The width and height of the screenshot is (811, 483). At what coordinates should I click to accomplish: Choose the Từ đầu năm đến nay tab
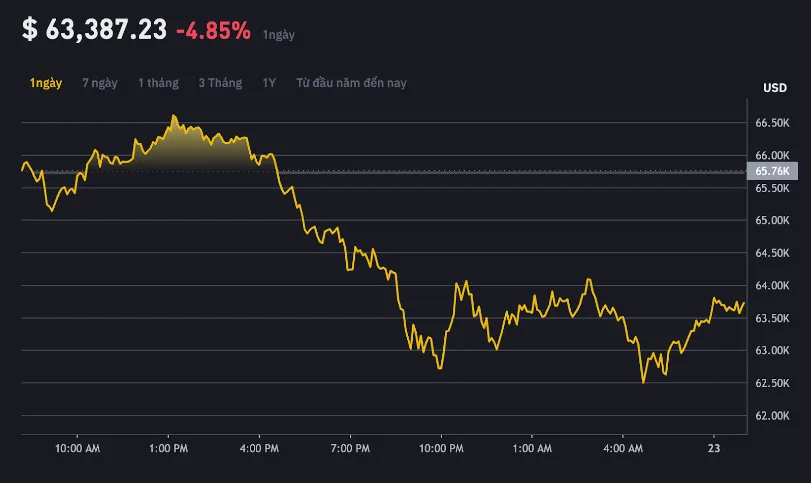pos(351,83)
